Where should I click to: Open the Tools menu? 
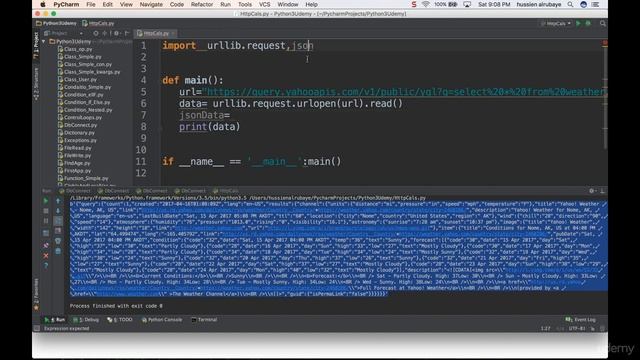pos(244,4)
